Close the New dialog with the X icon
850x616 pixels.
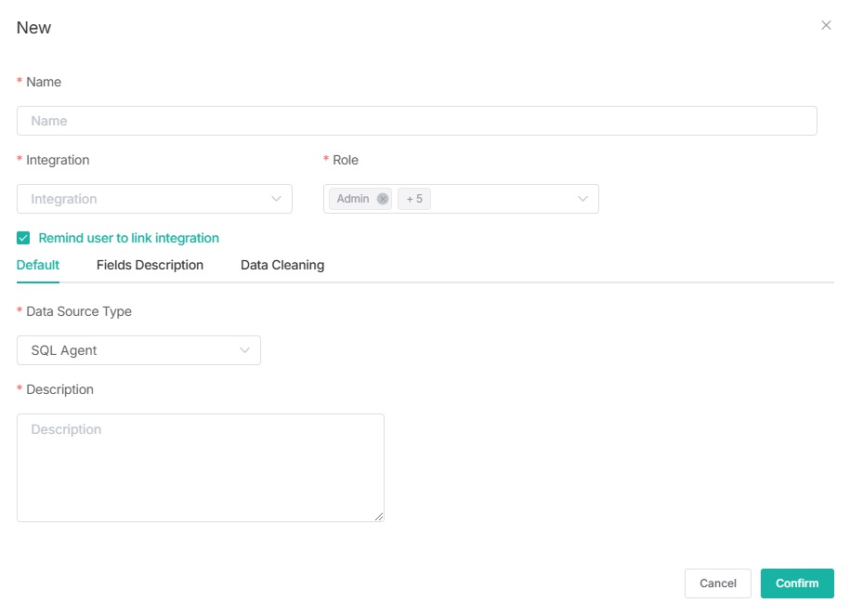pos(826,26)
